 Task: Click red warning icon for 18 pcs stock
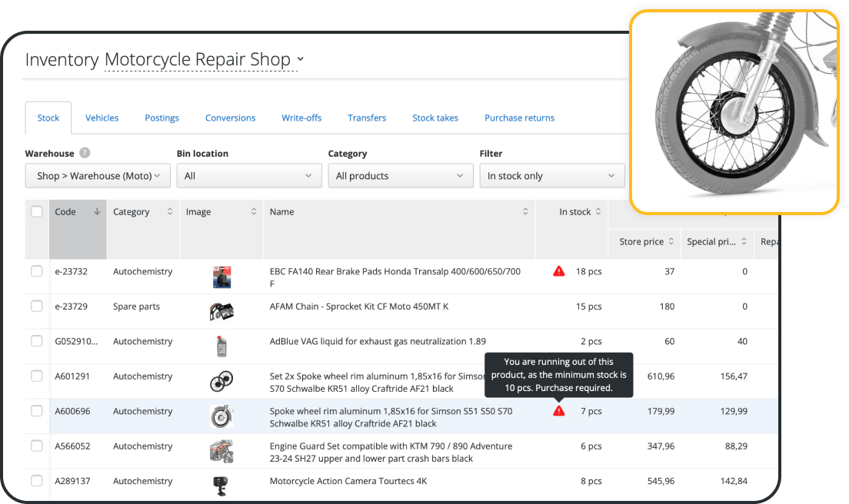pyautogui.click(x=559, y=271)
